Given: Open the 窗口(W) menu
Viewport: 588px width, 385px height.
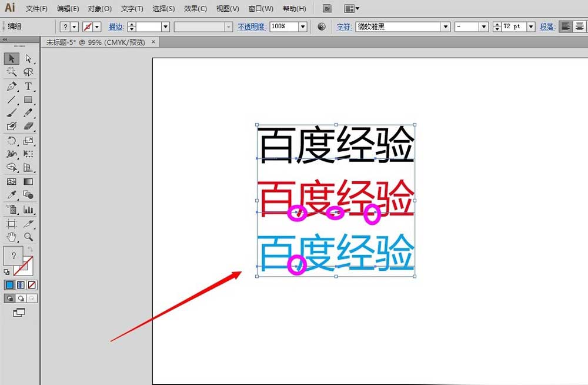Looking at the screenshot, I should coord(261,9).
